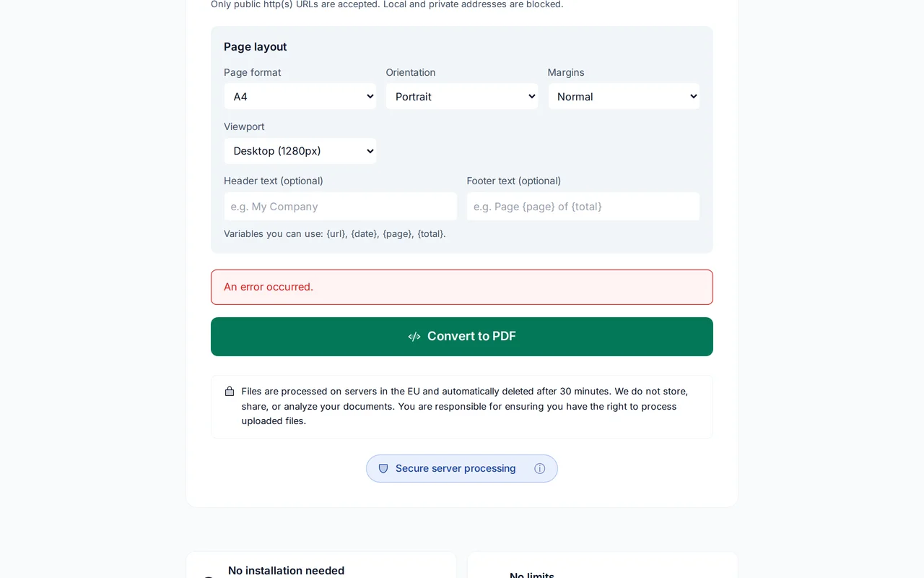Click the Page layout section heading
The image size is (924, 578).
coord(255,46)
